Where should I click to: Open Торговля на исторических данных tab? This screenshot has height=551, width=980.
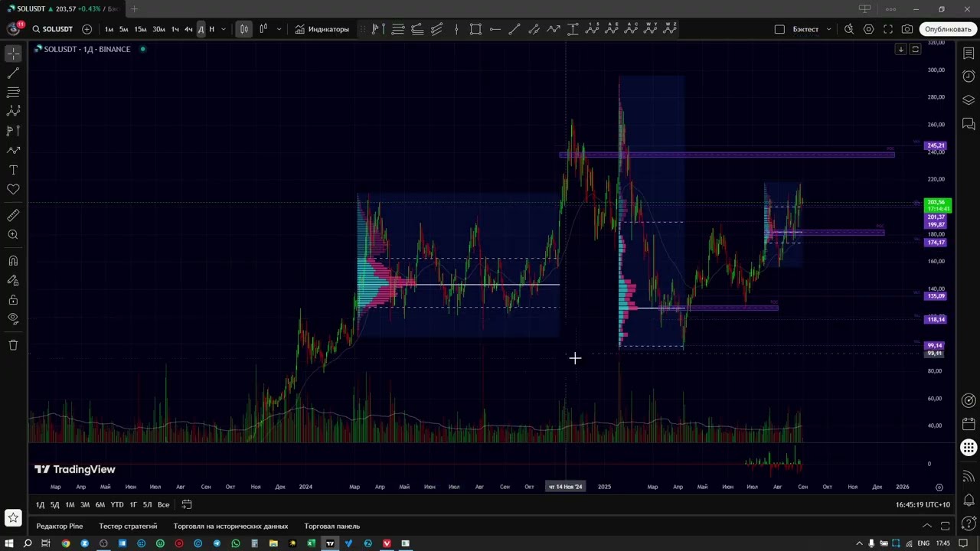pos(230,526)
